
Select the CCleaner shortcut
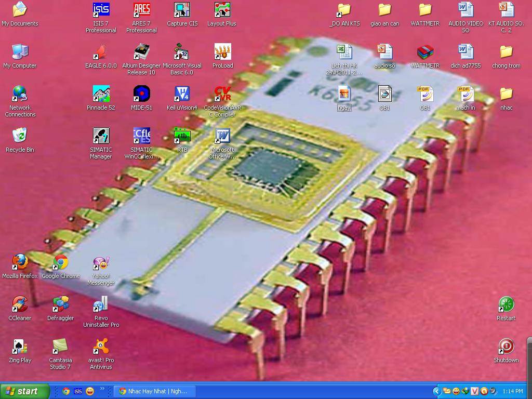20,304
